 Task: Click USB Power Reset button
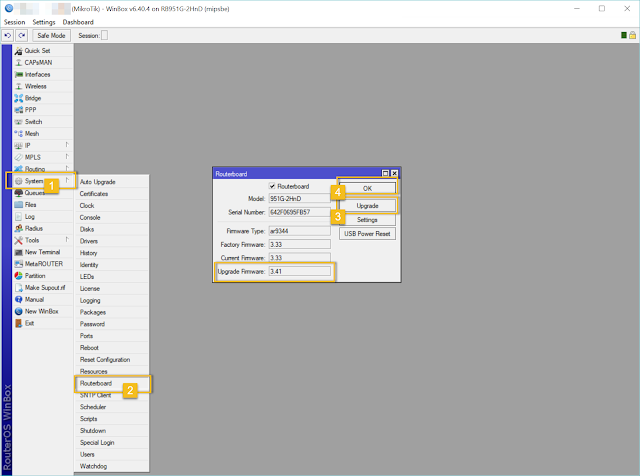click(x=367, y=234)
